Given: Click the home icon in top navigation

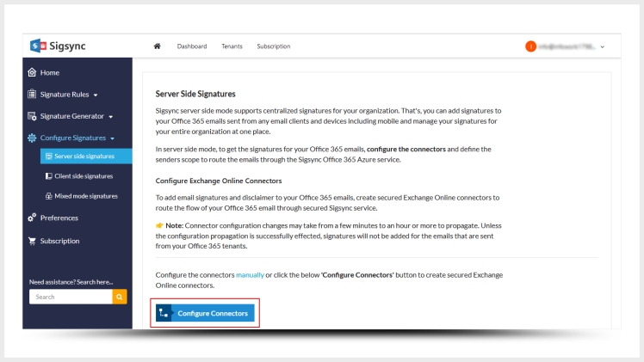Looking at the screenshot, I should point(157,46).
